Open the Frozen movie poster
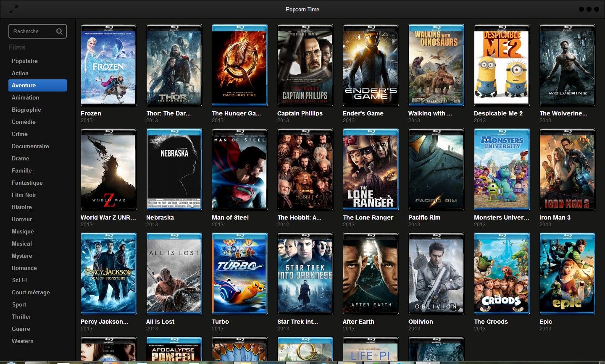 [x=108, y=65]
